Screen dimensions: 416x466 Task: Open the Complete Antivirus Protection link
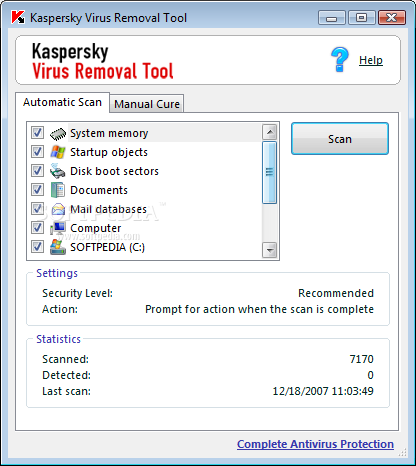pos(315,444)
